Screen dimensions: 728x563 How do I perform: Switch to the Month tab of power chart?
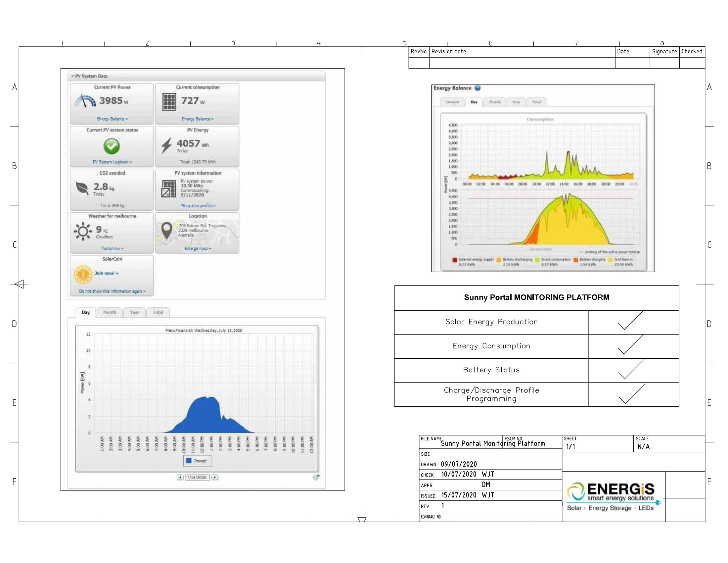pos(110,312)
